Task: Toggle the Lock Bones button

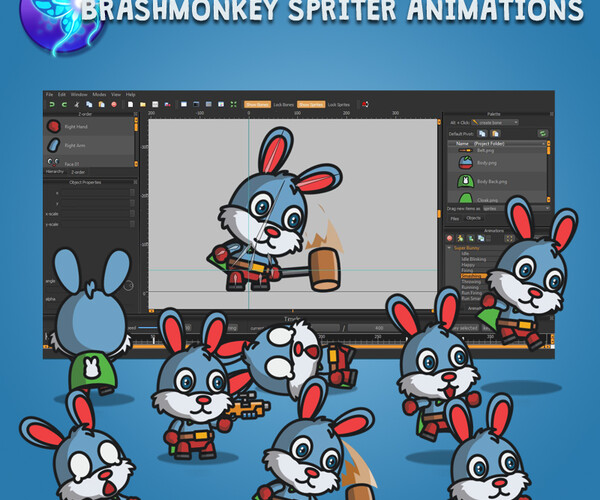Action: [x=284, y=104]
